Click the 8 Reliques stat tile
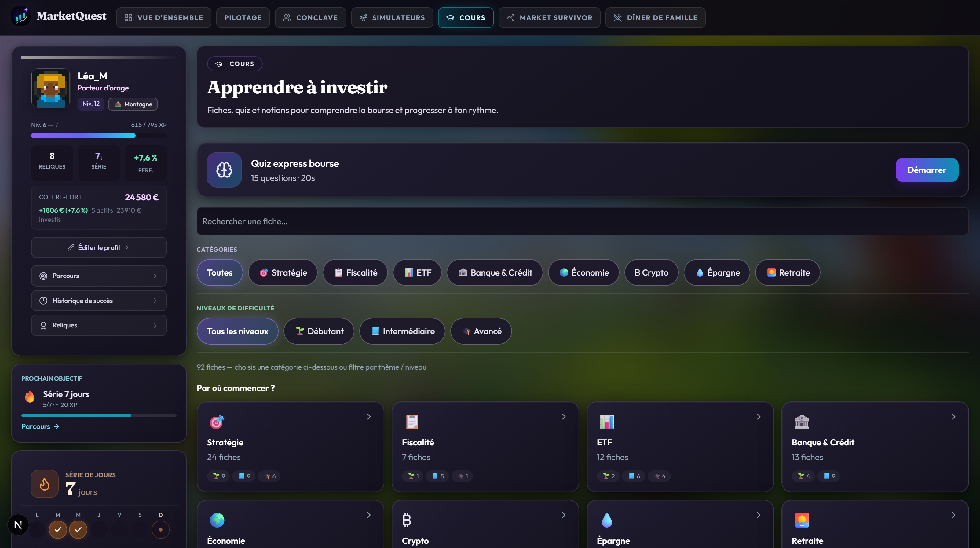980x548 pixels. point(52,163)
